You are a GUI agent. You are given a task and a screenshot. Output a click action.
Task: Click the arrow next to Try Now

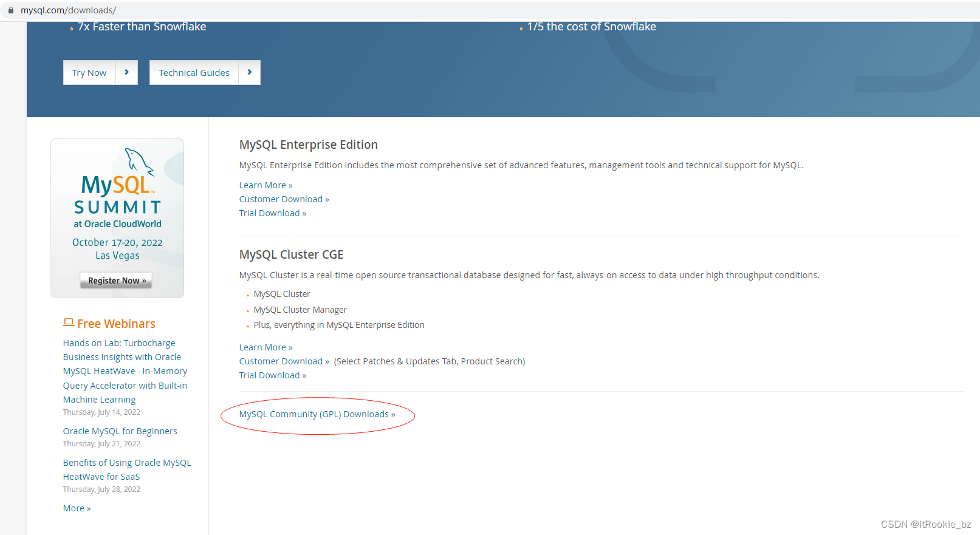pyautogui.click(x=126, y=72)
